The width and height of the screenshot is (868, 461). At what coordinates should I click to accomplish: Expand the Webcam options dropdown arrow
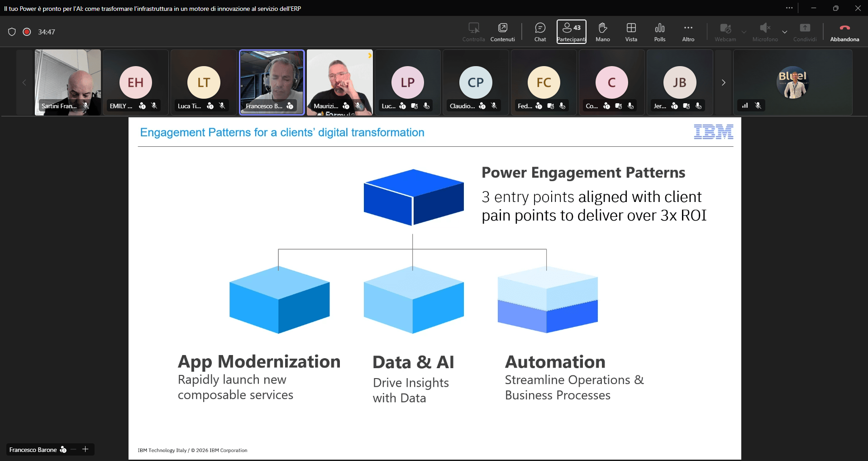(x=744, y=32)
